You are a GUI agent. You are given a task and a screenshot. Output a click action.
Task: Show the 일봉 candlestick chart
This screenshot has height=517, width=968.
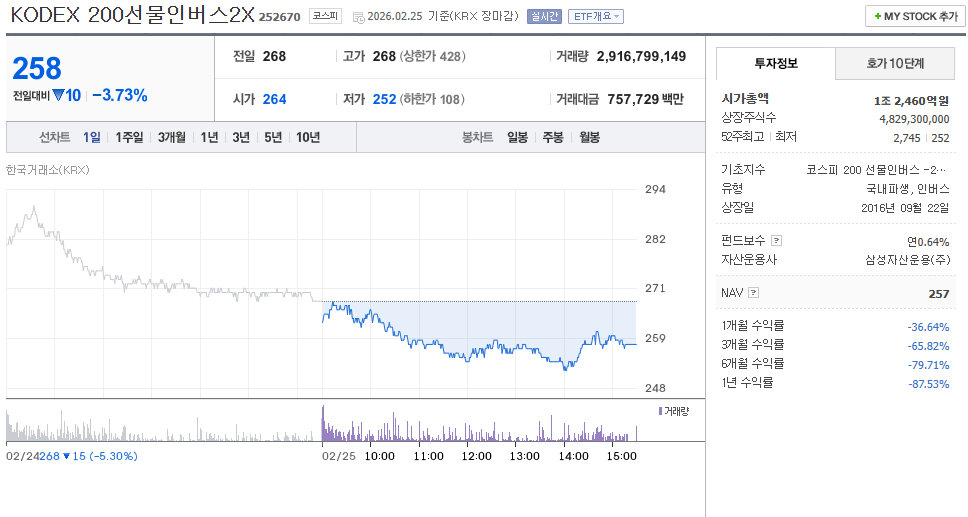(517, 137)
